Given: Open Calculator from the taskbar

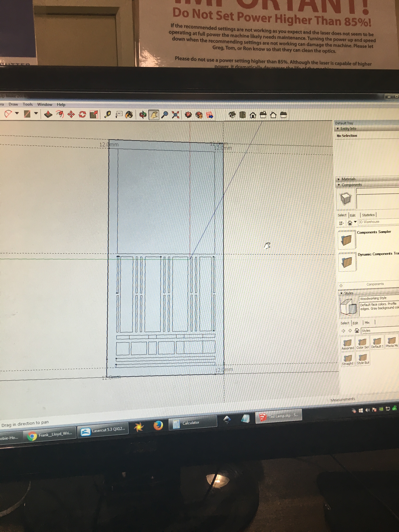Looking at the screenshot, I should click(x=190, y=423).
